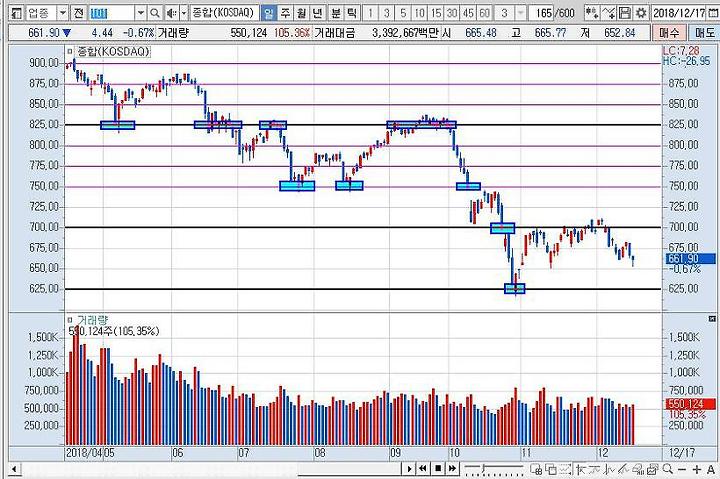Click the chart print icon in bottom toolbar

pyautogui.click(x=652, y=469)
